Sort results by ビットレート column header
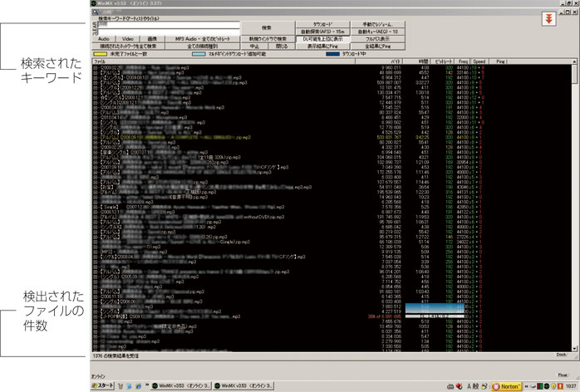Screen dimensions: 580x392 [442, 61]
